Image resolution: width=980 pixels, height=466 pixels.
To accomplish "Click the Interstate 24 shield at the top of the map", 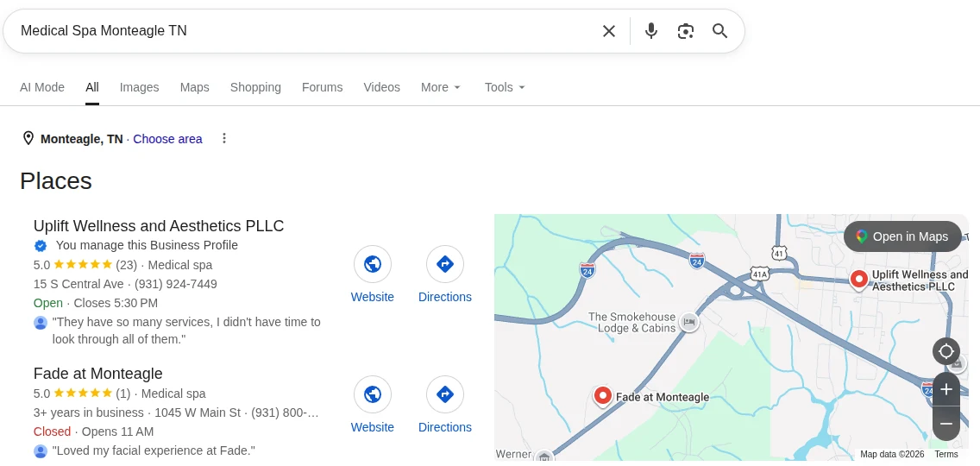I will pos(697,261).
